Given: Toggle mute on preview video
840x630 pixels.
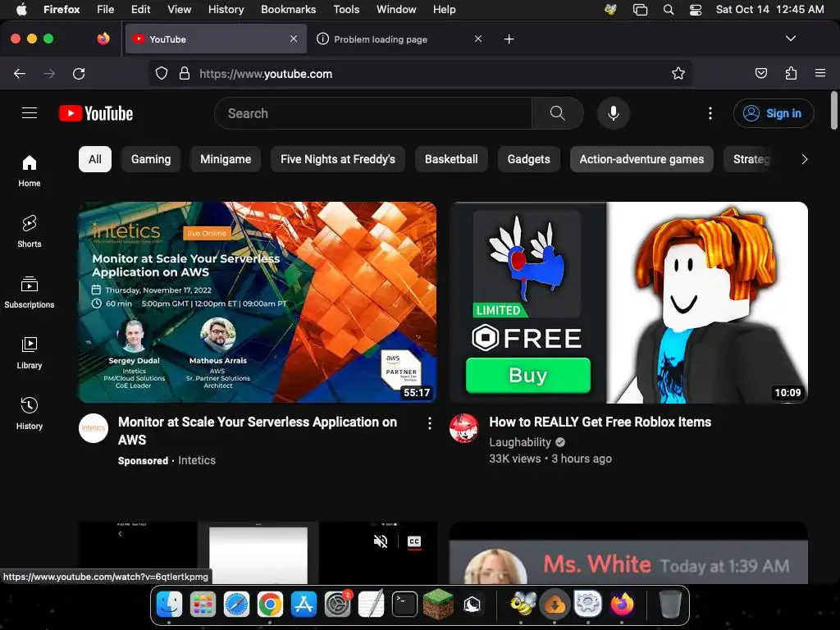Looking at the screenshot, I should pos(381,541).
